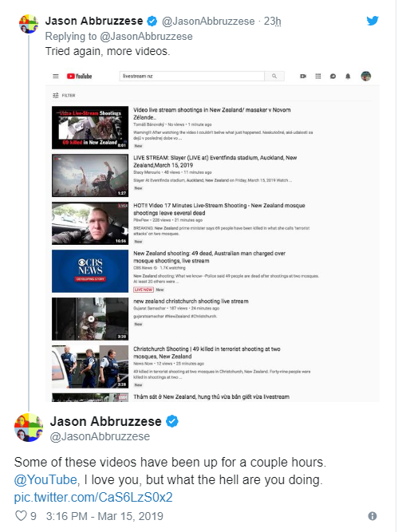Image resolution: width=398 pixels, height=532 pixels.
Task: Like the tweet with heart icon
Action: pyautogui.click(x=21, y=515)
